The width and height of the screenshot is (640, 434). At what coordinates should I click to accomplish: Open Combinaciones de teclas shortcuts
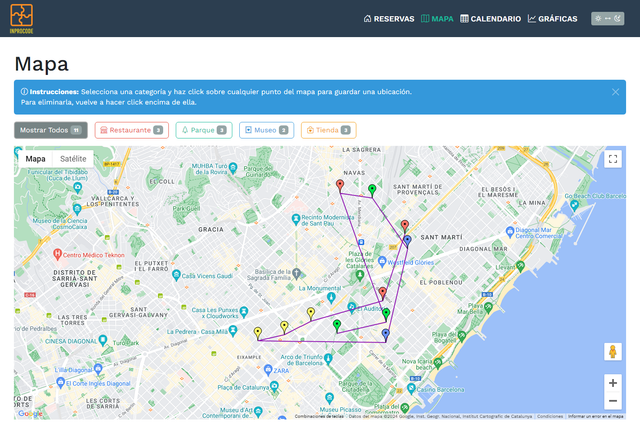pyautogui.click(x=319, y=416)
